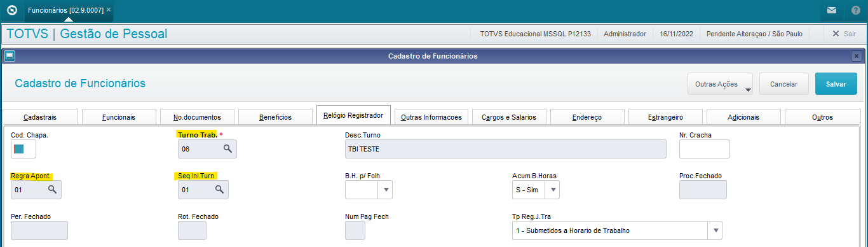The image size is (868, 247).
Task: Click the TOTVS Educacional MSSQL P12133 text
Action: tap(536, 34)
